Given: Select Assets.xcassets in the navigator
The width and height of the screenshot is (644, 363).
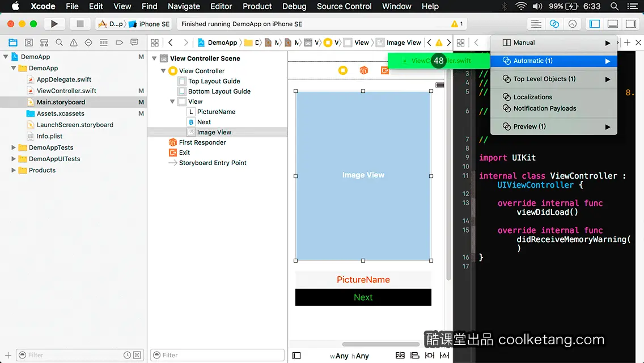Looking at the screenshot, I should pos(60,113).
